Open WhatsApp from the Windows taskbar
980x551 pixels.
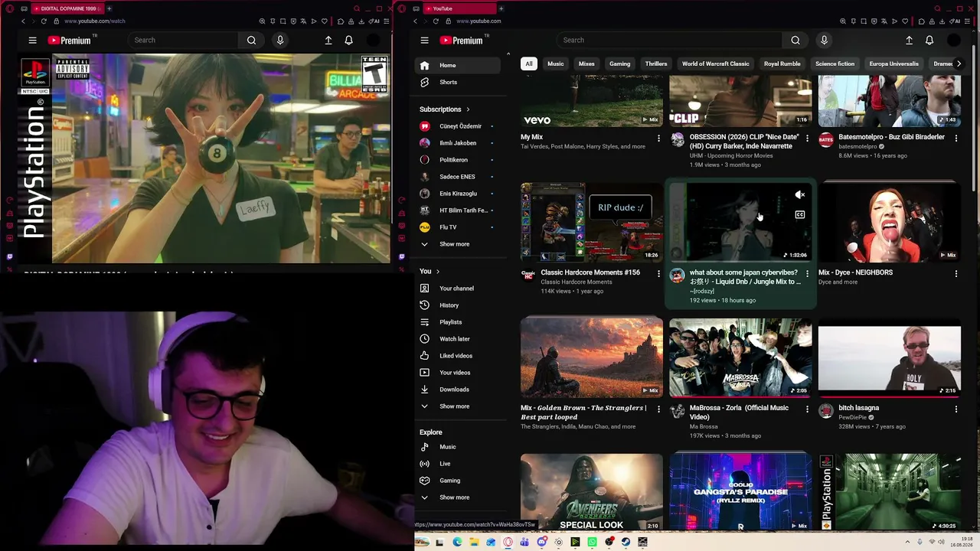(592, 542)
